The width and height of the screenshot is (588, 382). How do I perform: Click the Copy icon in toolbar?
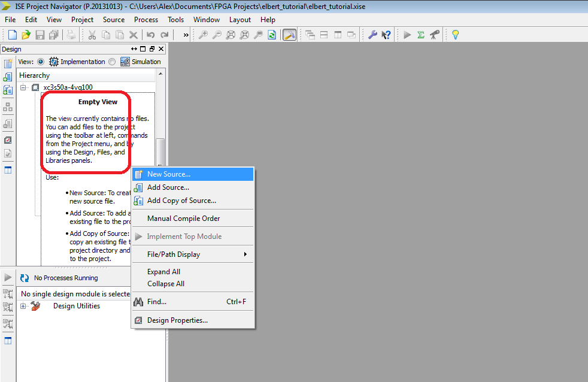click(x=106, y=35)
